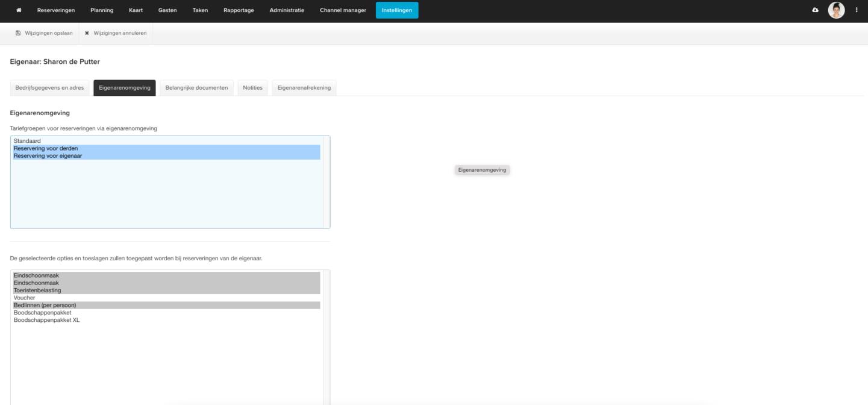Open the Eigenarenafrekening tab
Screen dimensions: 868x405
304,88
